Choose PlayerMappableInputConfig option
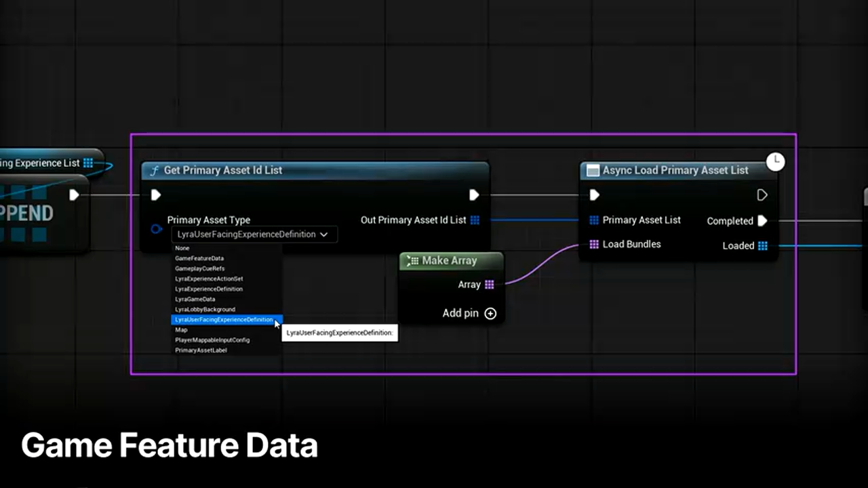Image resolution: width=868 pixels, height=488 pixels. [x=212, y=340]
